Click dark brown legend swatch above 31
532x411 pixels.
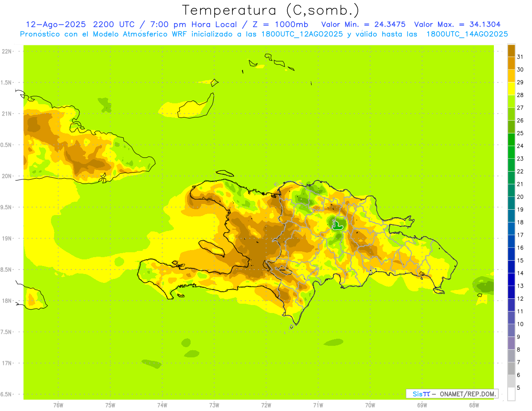point(511,51)
